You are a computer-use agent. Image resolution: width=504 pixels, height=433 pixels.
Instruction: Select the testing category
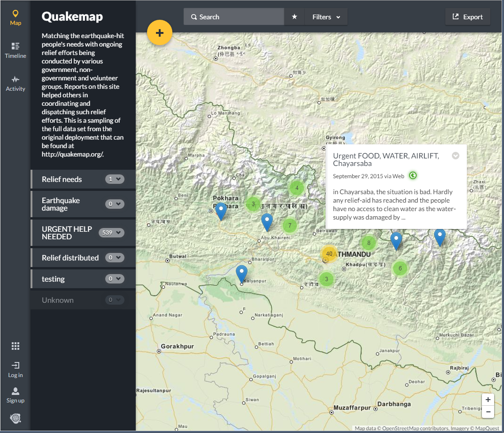point(53,279)
